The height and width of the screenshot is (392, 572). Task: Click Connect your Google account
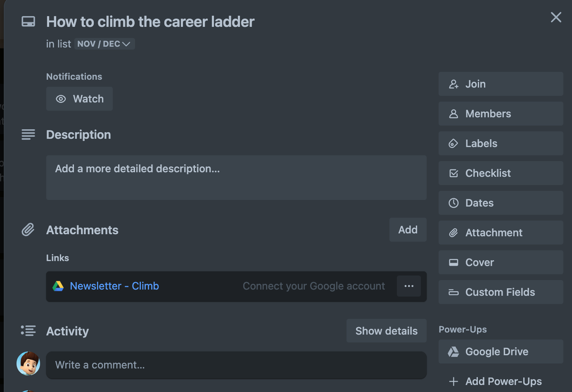tap(314, 286)
